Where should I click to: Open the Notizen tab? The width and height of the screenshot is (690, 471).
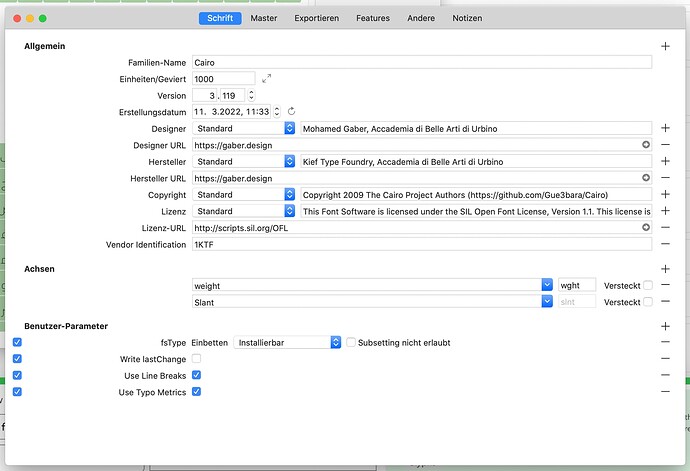coord(467,18)
